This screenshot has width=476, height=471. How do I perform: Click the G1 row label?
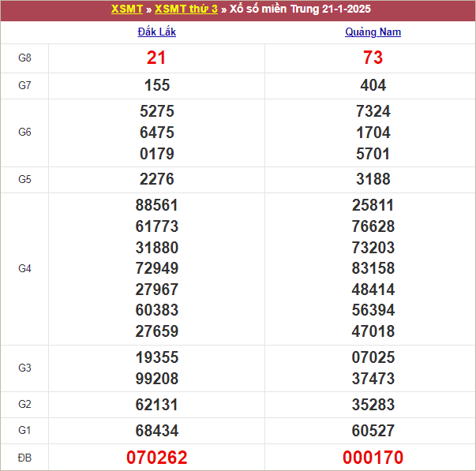click(24, 430)
